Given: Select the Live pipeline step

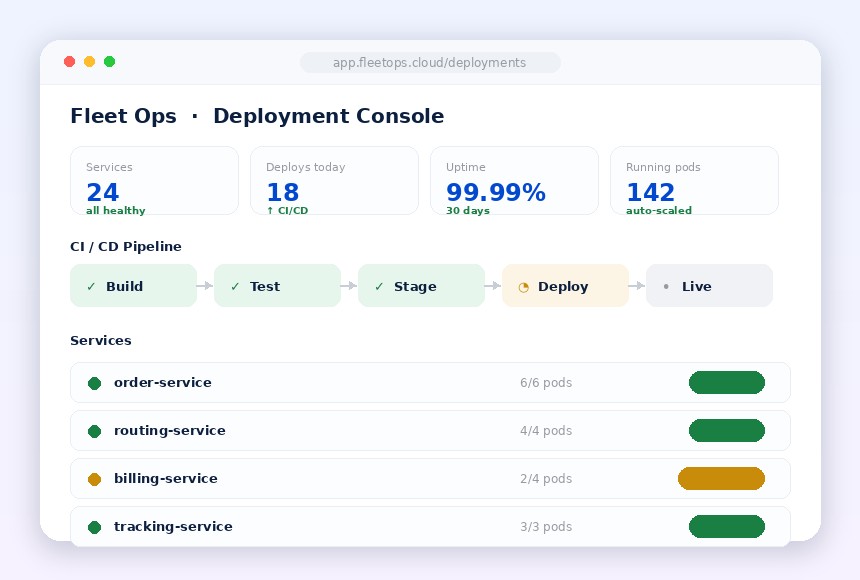Looking at the screenshot, I should pos(709,285).
